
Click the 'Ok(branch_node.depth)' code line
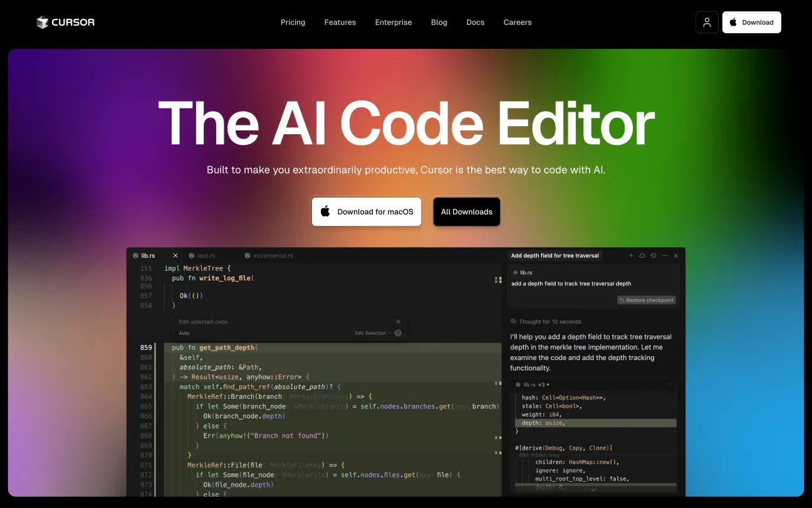pos(244,416)
